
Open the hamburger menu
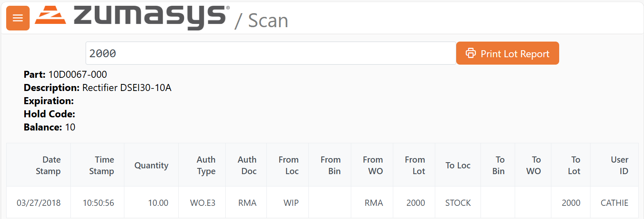(x=18, y=18)
